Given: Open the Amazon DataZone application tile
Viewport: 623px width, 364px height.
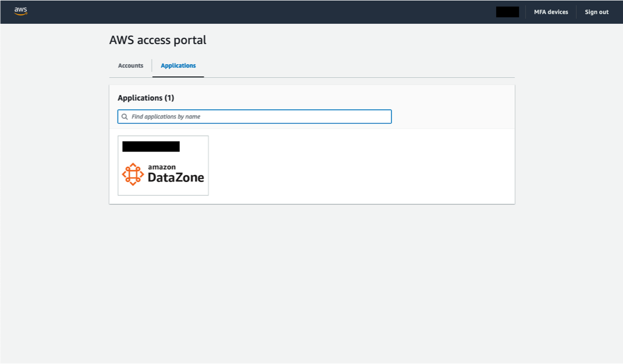Looking at the screenshot, I should (163, 165).
